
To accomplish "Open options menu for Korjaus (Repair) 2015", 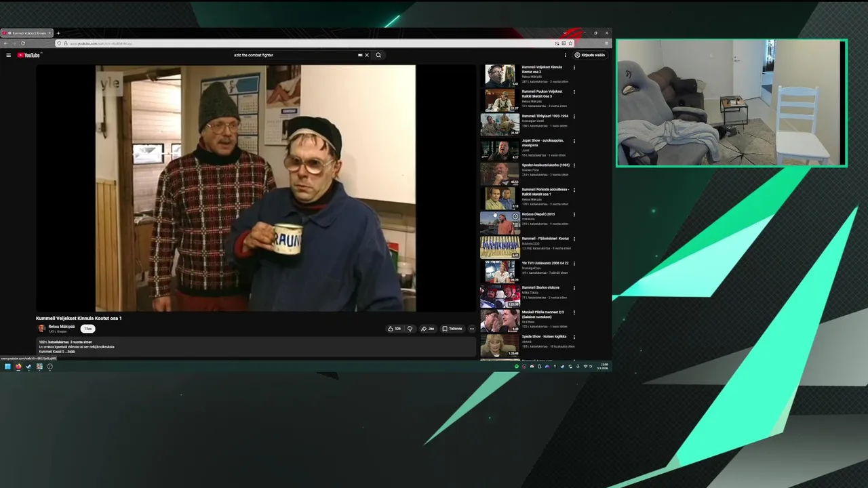I will (x=574, y=214).
